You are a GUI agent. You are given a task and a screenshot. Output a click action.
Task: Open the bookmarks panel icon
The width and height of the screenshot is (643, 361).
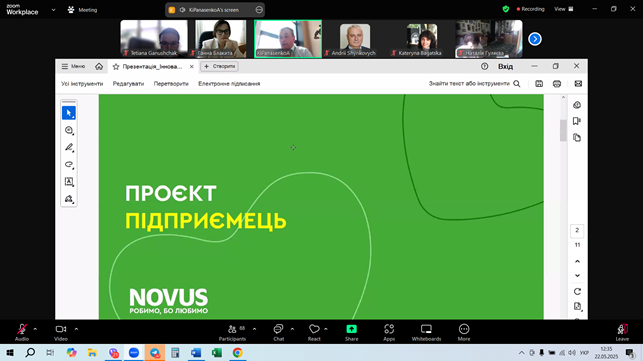click(x=577, y=121)
